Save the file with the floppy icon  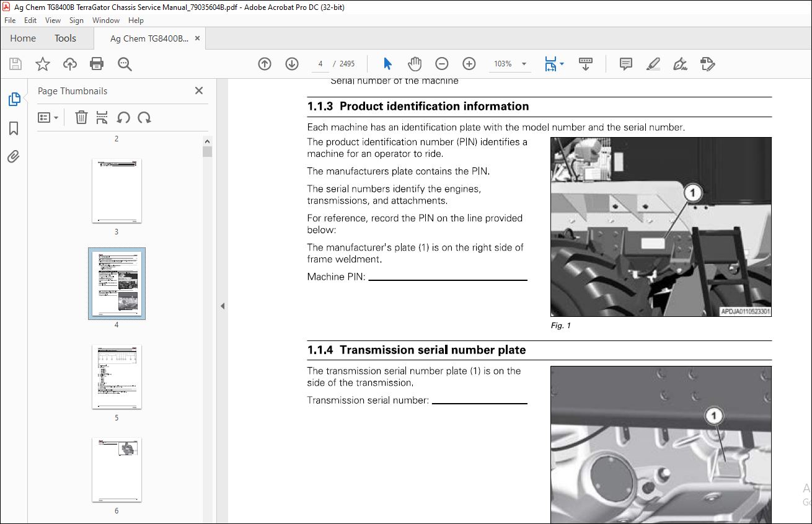tap(15, 64)
